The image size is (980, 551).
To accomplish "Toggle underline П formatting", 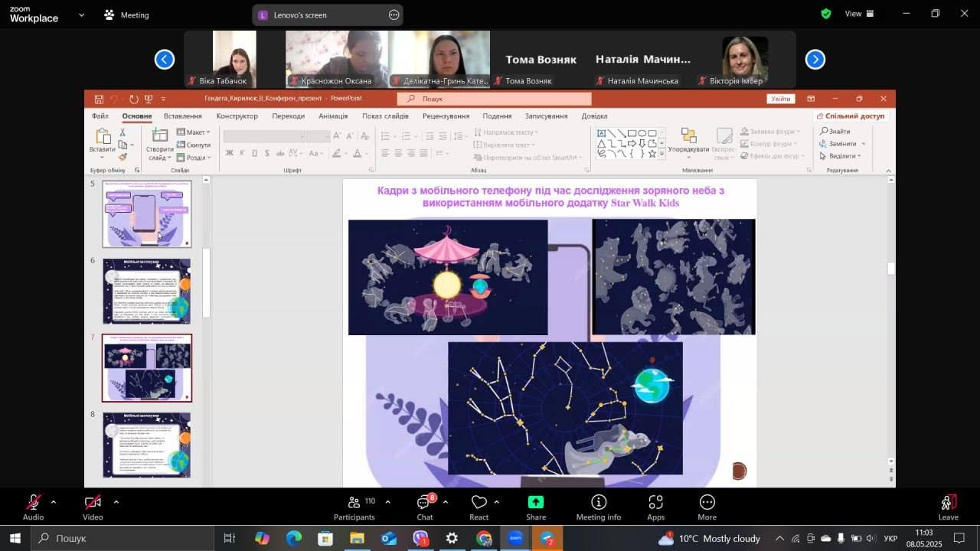I will click(x=256, y=153).
